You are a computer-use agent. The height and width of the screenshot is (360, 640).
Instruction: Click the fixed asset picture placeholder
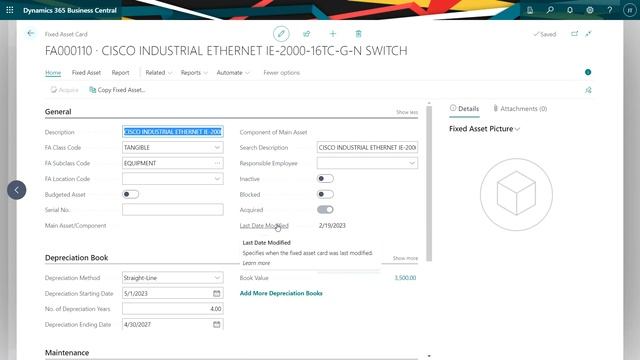click(516, 194)
